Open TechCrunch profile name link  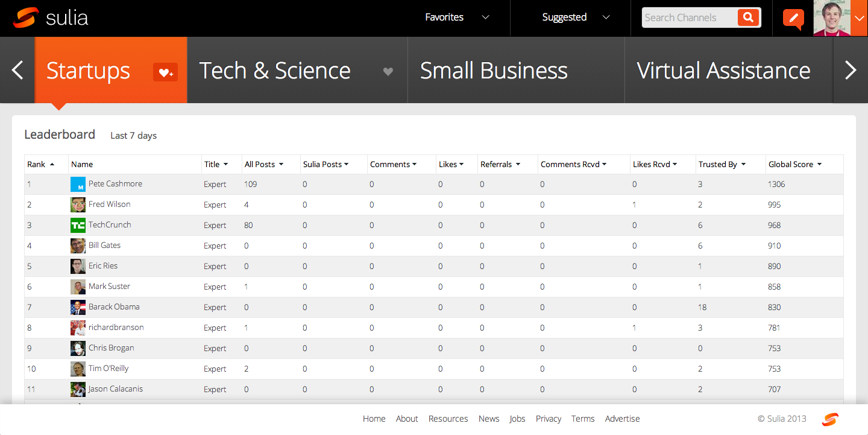(x=110, y=224)
